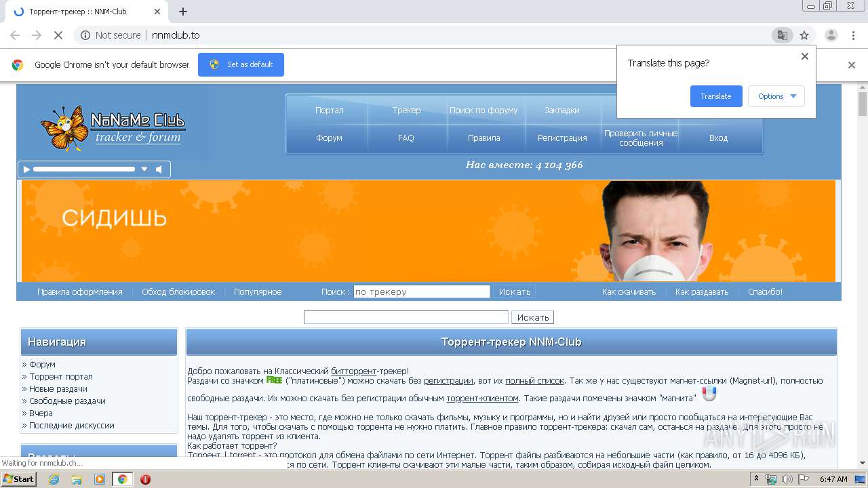The height and width of the screenshot is (488, 868).
Task: Launch Internet Explorer from taskbar
Action: click(54, 479)
